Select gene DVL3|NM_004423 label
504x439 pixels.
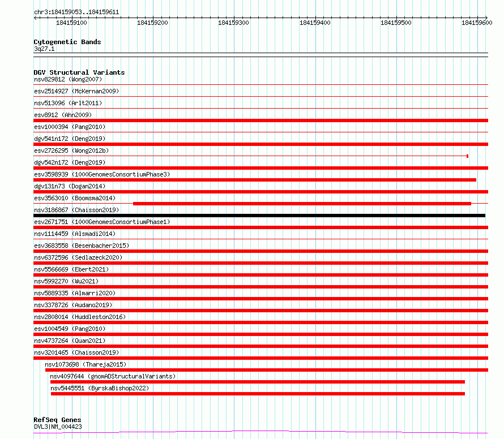pos(58,427)
